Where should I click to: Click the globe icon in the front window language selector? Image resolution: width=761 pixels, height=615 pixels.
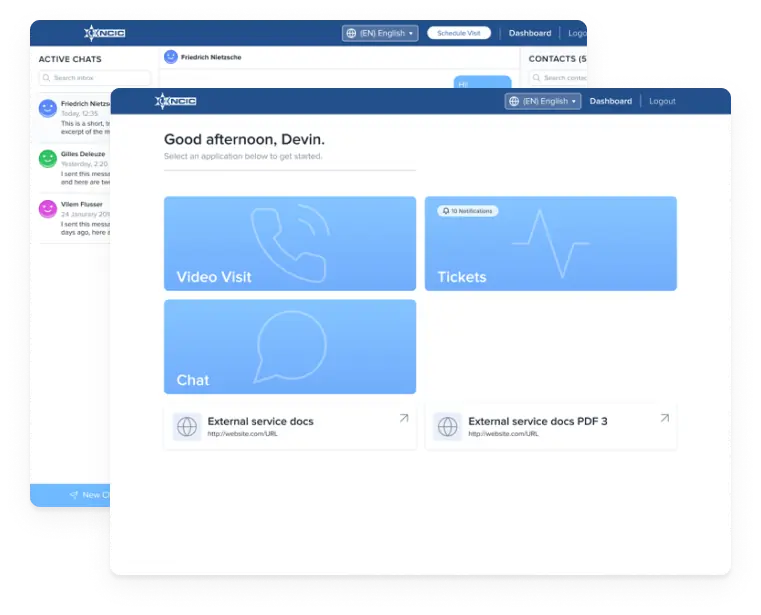point(514,101)
